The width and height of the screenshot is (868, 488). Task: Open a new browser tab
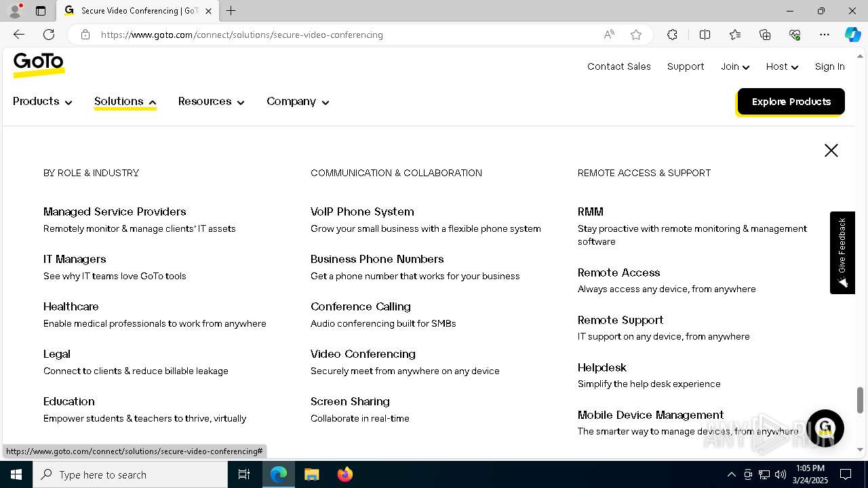point(231,11)
